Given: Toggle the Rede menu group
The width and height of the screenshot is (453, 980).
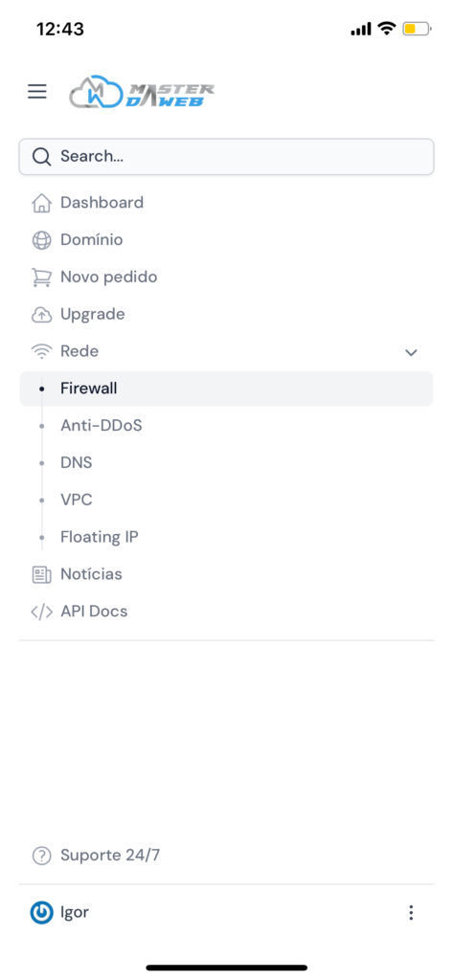Looking at the screenshot, I should (226, 351).
